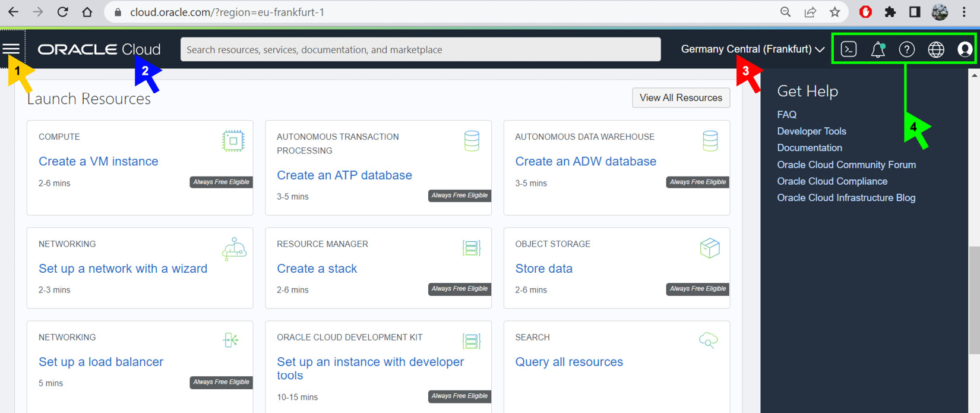
Task: Click the ORACLE CLOUD DEVELOPMENT KIT label
Action: tap(350, 338)
